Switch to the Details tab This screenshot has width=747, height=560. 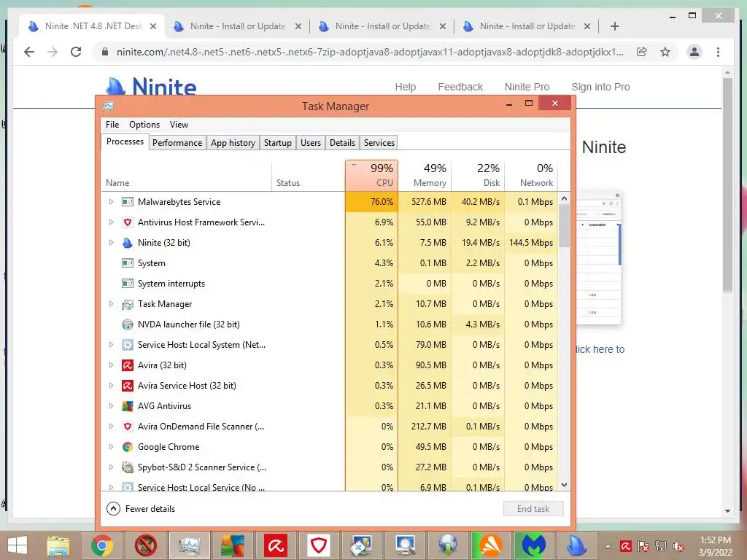343,143
